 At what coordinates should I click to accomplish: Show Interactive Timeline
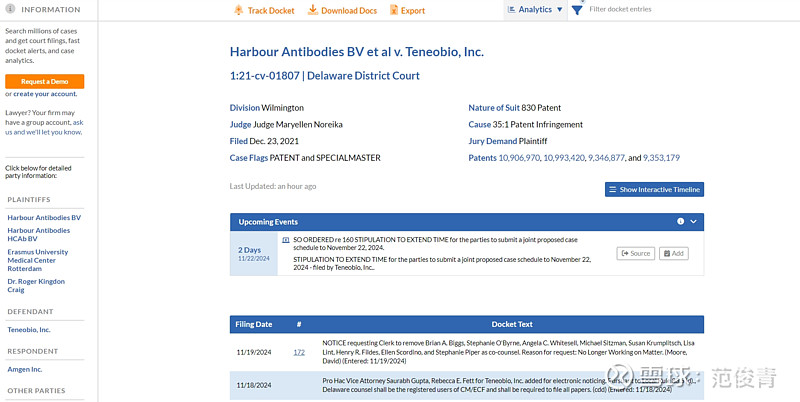(654, 189)
